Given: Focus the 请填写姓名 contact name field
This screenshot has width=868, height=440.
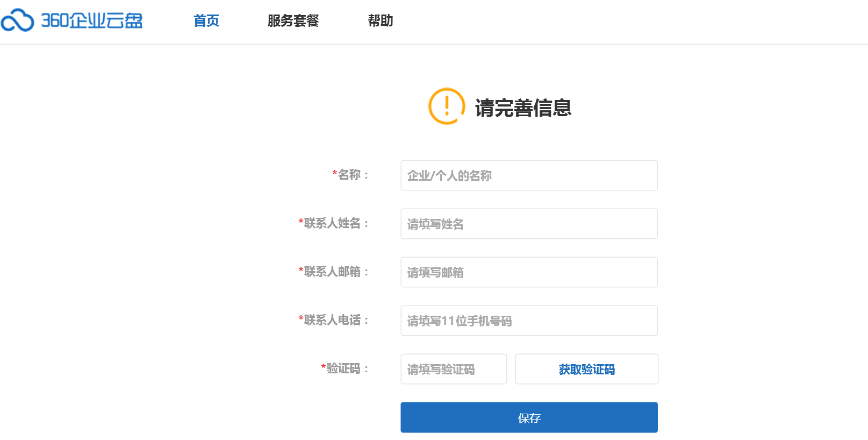Looking at the screenshot, I should [x=529, y=224].
